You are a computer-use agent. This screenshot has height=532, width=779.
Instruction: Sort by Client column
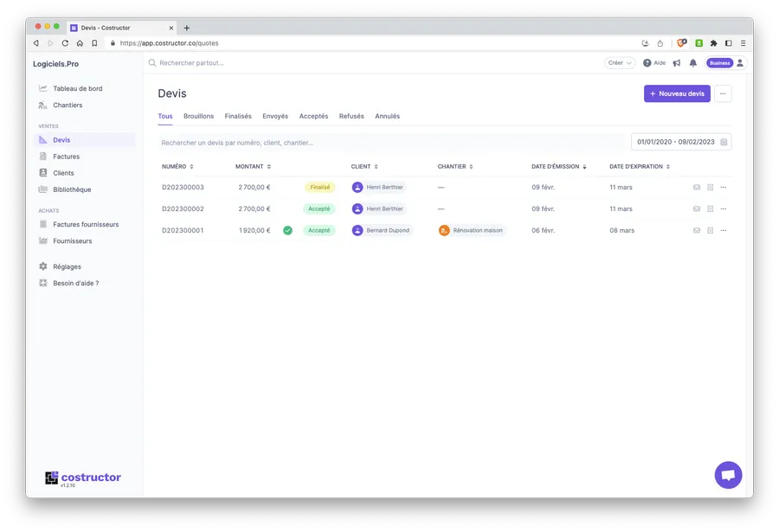(x=364, y=166)
